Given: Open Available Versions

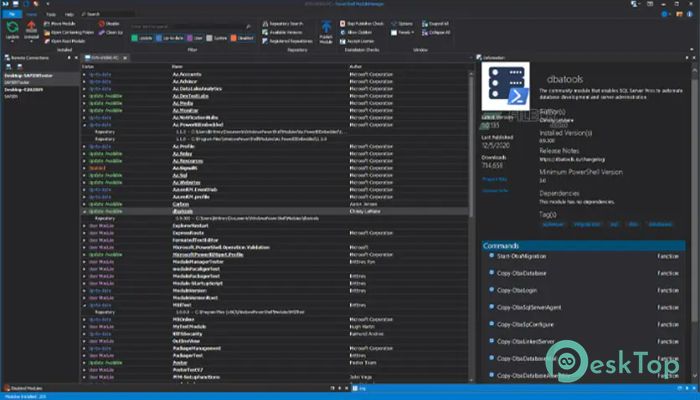Looking at the screenshot, I should [x=282, y=32].
